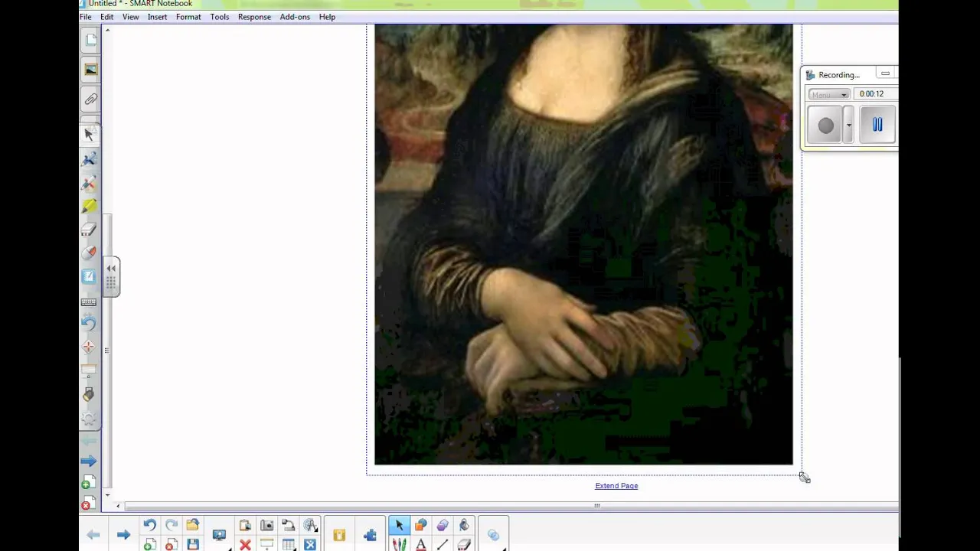Open the Screen Capture camera tool
This screenshot has width=980, height=551.
click(x=266, y=525)
